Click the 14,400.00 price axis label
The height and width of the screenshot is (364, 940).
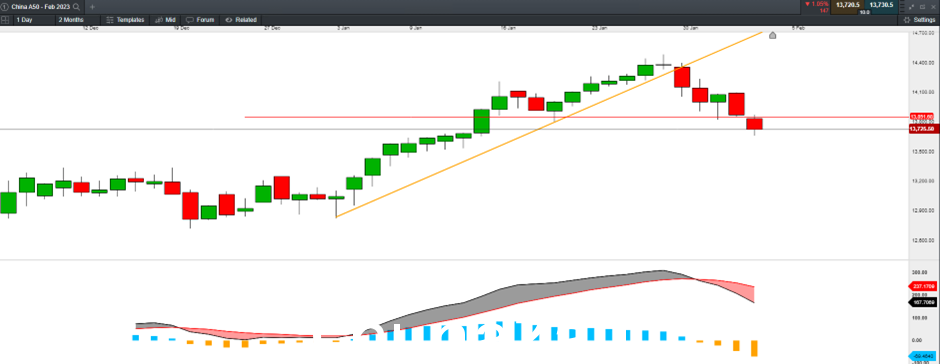(x=923, y=62)
